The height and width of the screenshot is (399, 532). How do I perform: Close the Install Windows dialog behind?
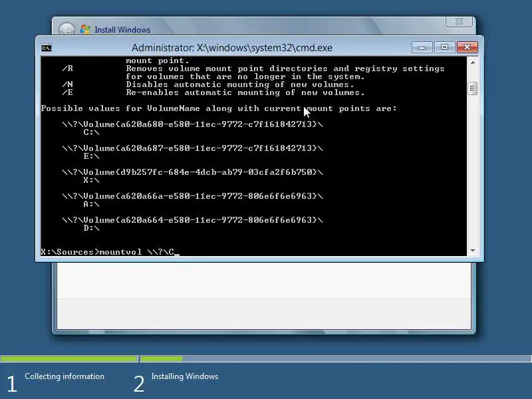[459, 21]
